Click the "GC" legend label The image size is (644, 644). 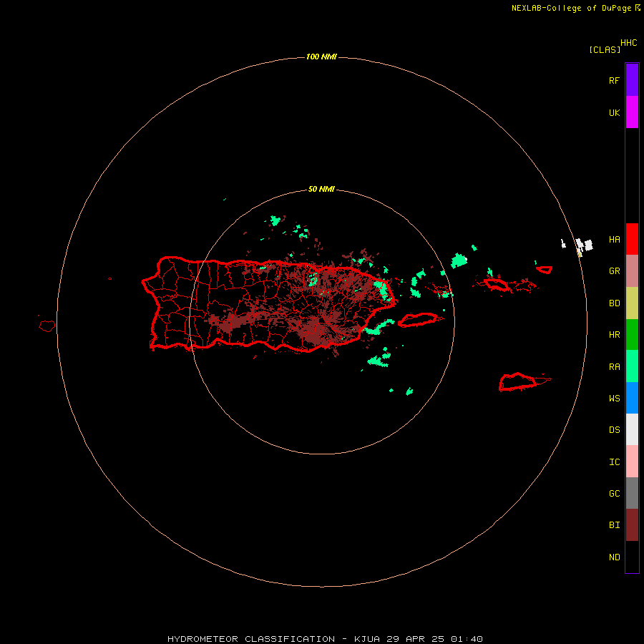point(614,494)
